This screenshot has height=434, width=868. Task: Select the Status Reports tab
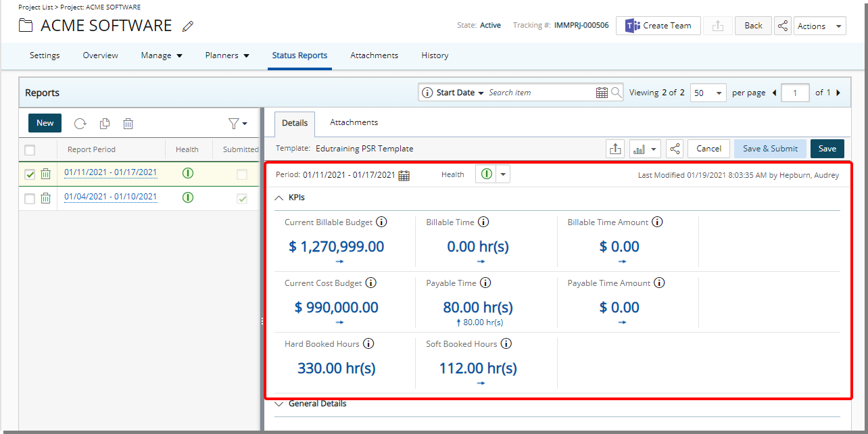(x=299, y=55)
